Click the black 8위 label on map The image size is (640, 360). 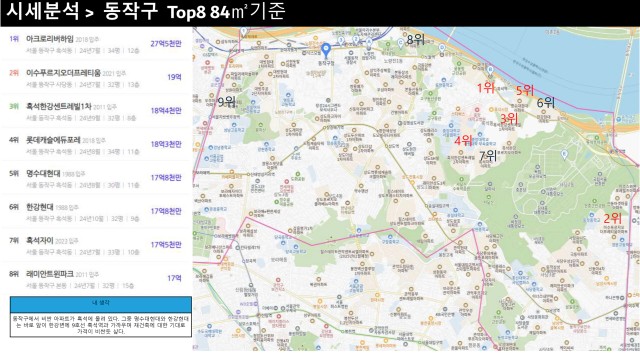(x=416, y=39)
